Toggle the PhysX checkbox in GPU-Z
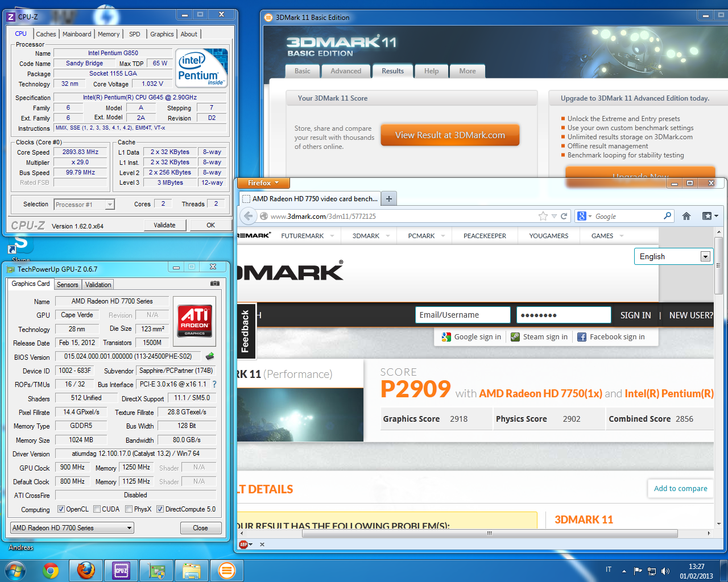 coord(129,509)
